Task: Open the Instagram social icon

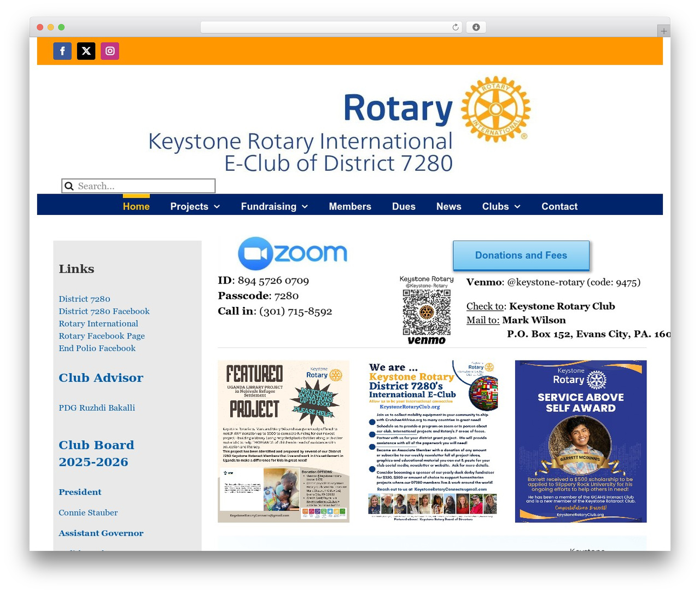Action: 110,51
